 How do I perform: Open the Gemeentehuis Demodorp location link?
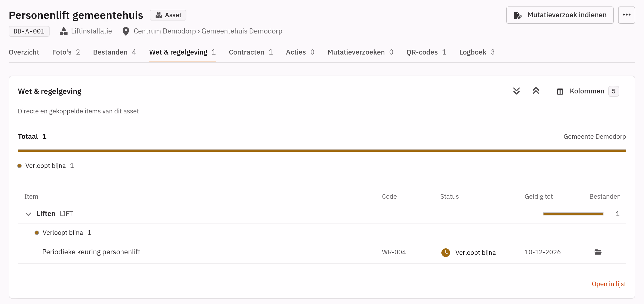pos(242,31)
